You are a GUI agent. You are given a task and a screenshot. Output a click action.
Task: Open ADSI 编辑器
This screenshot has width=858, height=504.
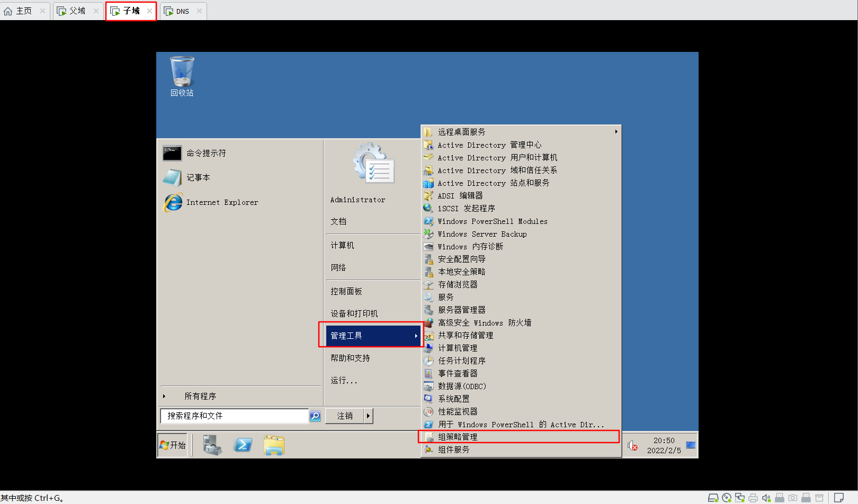[522, 196]
